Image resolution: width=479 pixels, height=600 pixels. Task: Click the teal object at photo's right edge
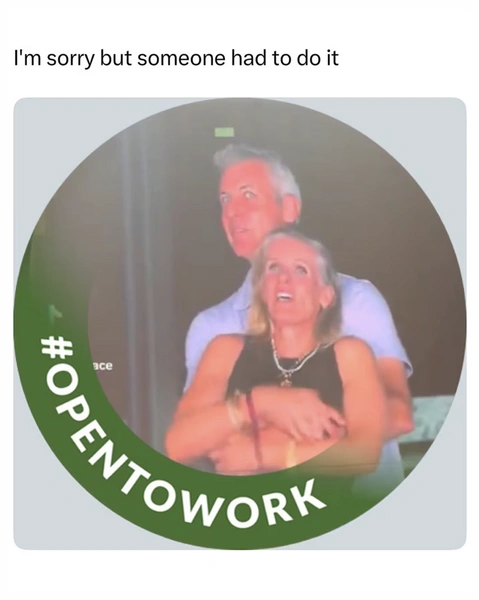430,419
